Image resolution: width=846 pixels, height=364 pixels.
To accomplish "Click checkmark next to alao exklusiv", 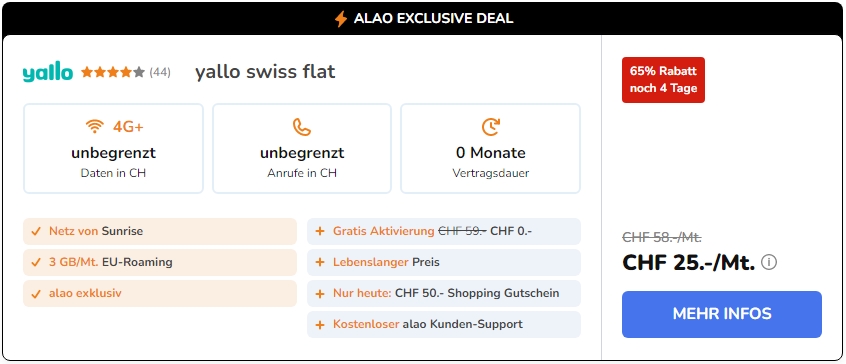I will point(36,294).
